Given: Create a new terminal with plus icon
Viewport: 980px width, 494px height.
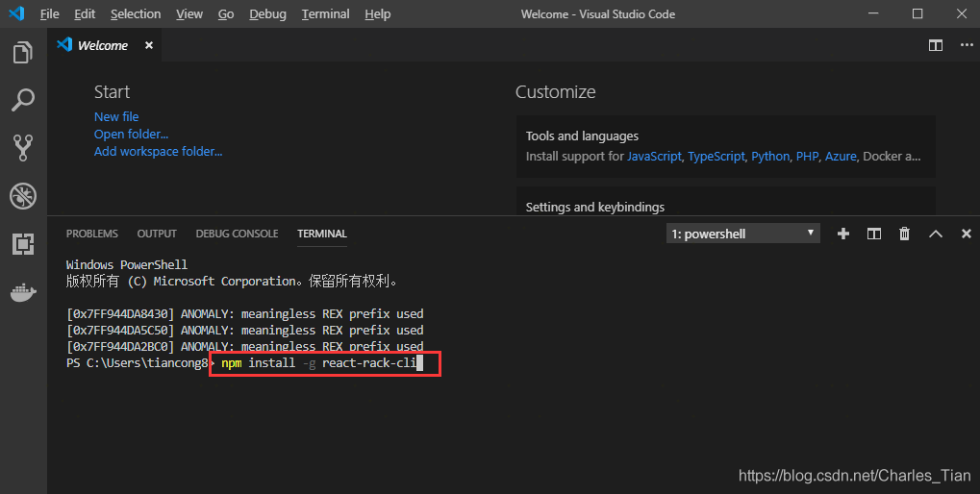Looking at the screenshot, I should pyautogui.click(x=843, y=234).
